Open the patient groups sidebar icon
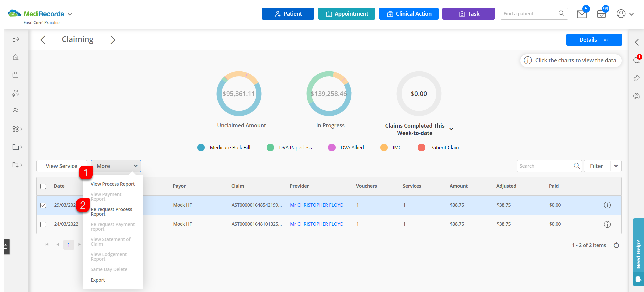The width and height of the screenshot is (644, 292). [16, 93]
